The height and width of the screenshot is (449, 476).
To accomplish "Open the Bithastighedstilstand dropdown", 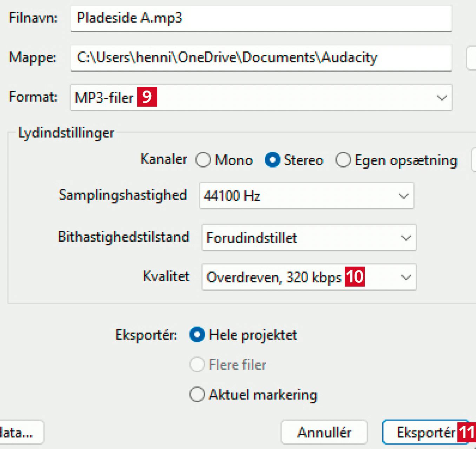I will tap(309, 237).
